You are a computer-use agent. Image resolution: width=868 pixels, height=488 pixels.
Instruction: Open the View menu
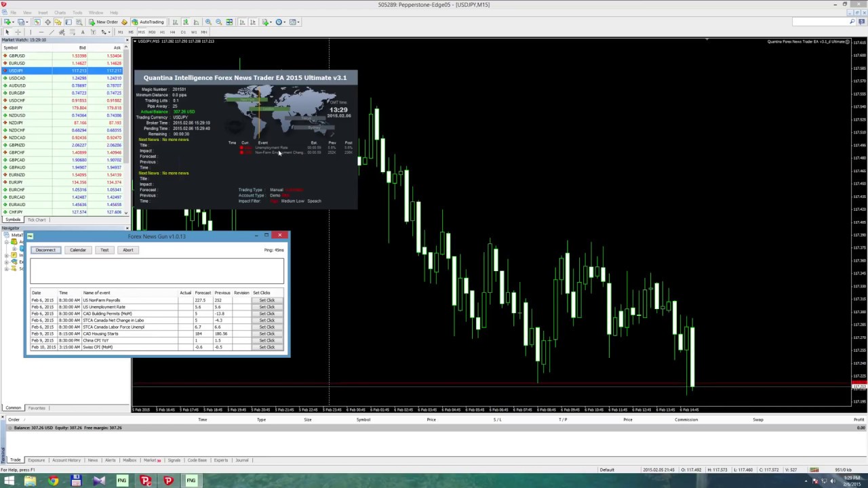tap(27, 12)
